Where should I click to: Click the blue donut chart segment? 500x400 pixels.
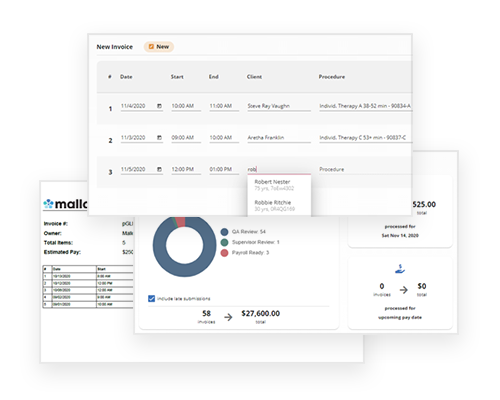pos(186,268)
